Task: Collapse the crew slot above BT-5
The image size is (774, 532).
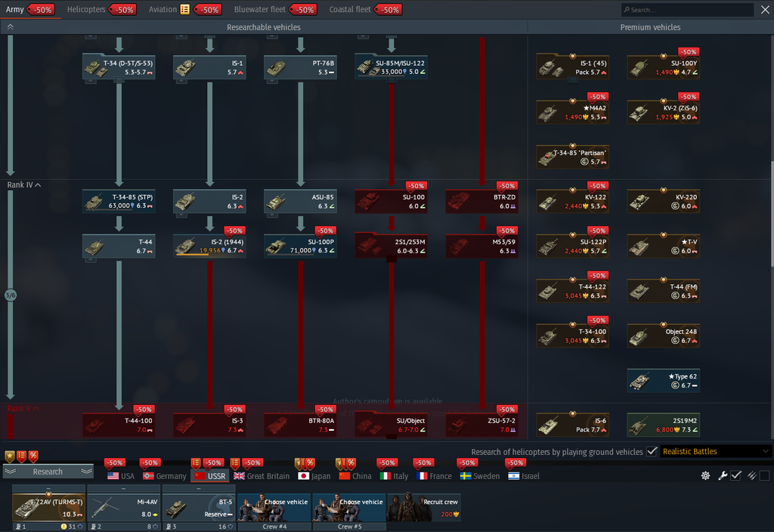Action: pyautogui.click(x=199, y=489)
